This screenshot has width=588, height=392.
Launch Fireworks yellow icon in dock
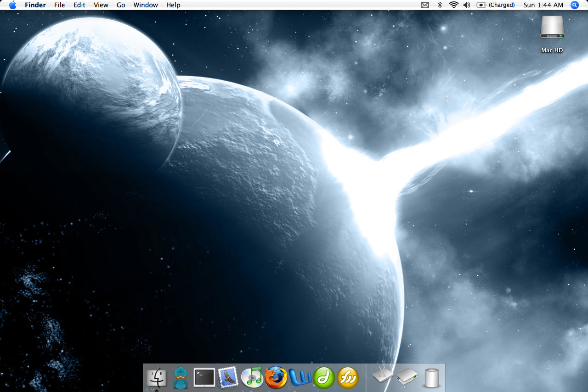tap(348, 378)
